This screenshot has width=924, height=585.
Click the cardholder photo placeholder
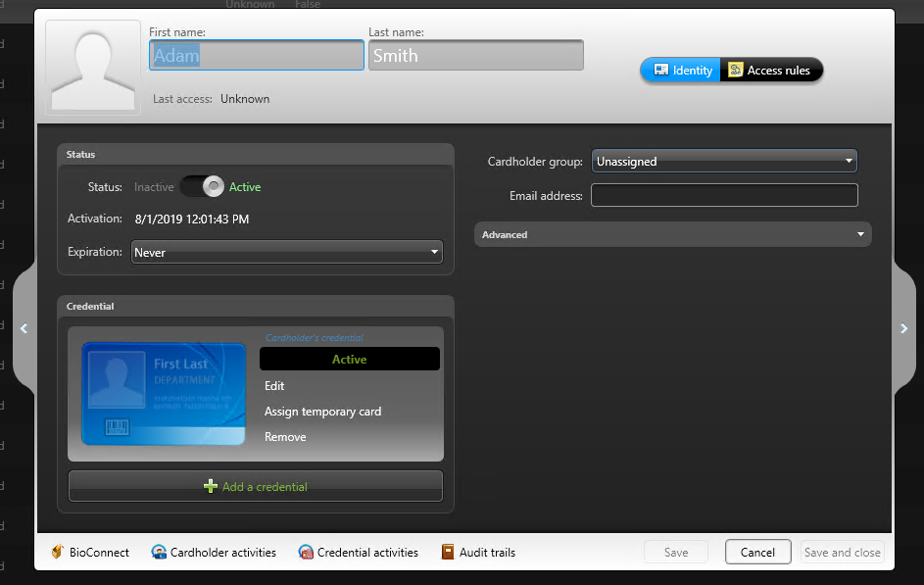92,66
